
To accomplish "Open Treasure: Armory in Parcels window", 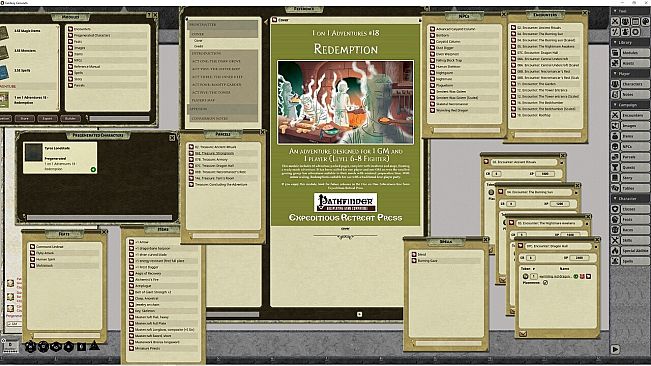I will pos(223,159).
